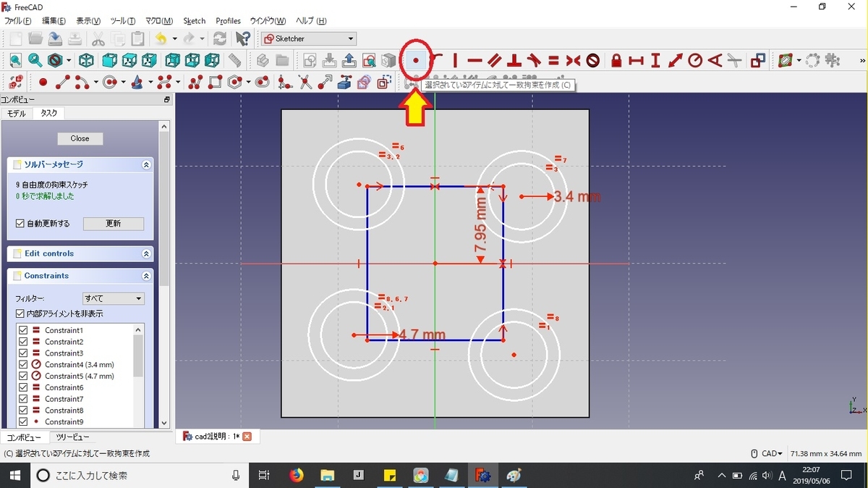Open the Profiles menu
868x488 pixels.
coord(228,21)
